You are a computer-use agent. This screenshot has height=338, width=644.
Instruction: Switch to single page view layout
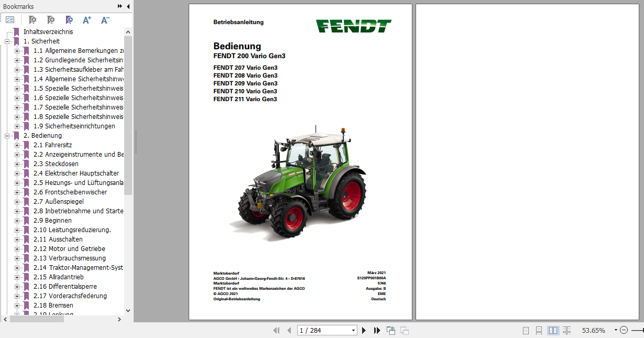click(526, 330)
